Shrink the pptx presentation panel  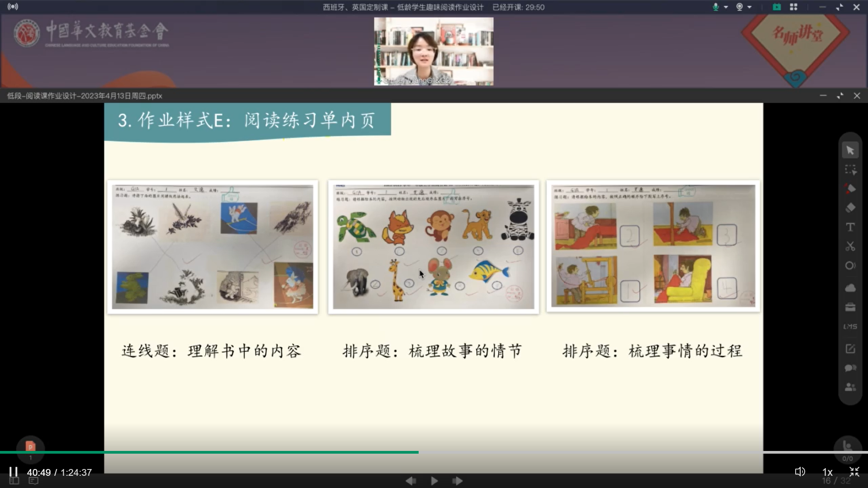(840, 96)
